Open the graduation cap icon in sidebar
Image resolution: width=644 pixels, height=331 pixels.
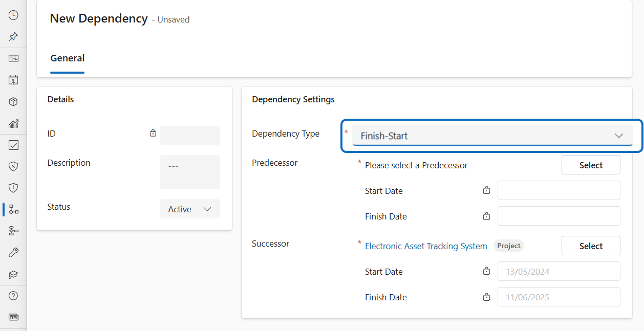pyautogui.click(x=14, y=275)
